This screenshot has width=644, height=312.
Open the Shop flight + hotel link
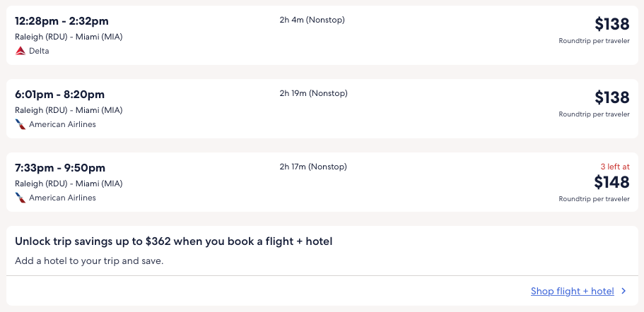(572, 291)
